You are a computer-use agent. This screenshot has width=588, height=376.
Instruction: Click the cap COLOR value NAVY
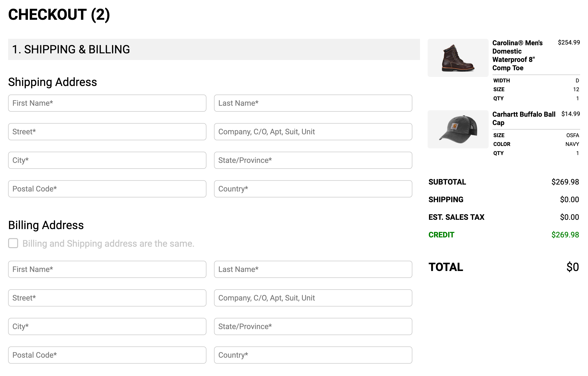[x=572, y=144]
